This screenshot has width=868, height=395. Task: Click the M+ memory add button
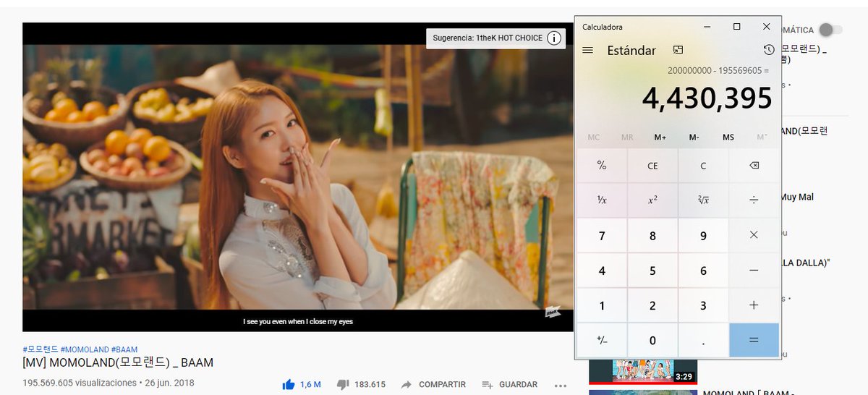pos(660,137)
